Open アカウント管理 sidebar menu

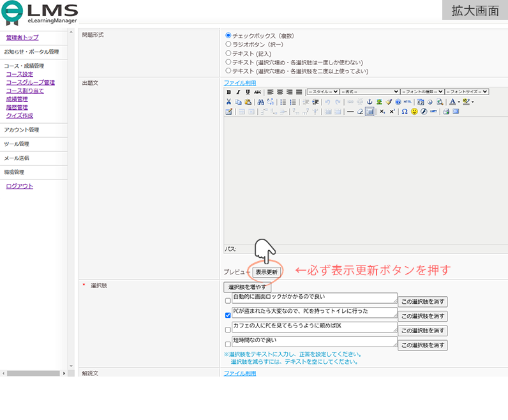click(22, 130)
